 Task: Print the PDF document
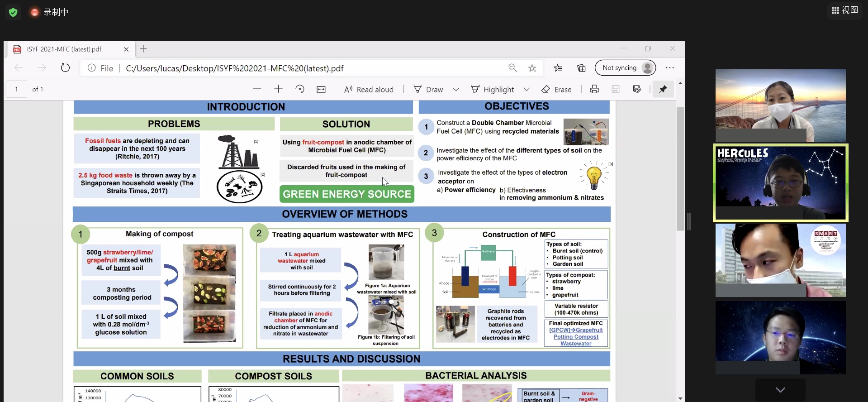pos(594,89)
